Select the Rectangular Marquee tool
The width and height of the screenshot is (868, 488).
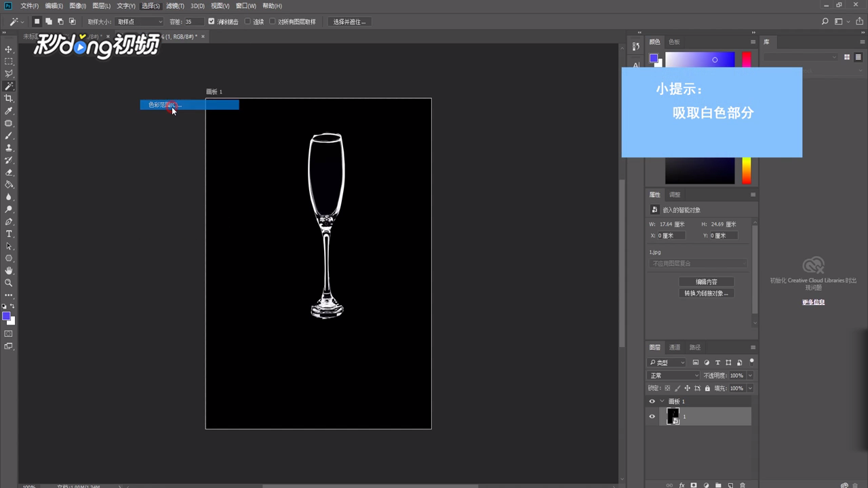tap(9, 62)
